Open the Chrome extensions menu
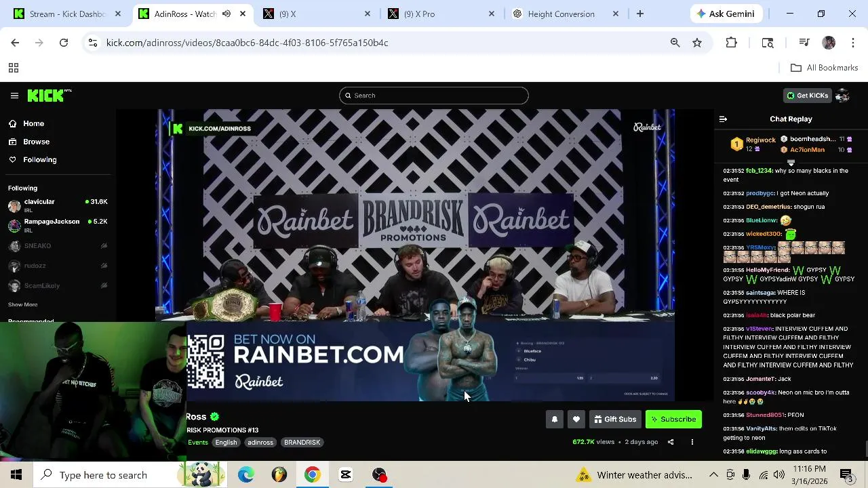Viewport: 868px width, 488px height. pyautogui.click(x=731, y=43)
